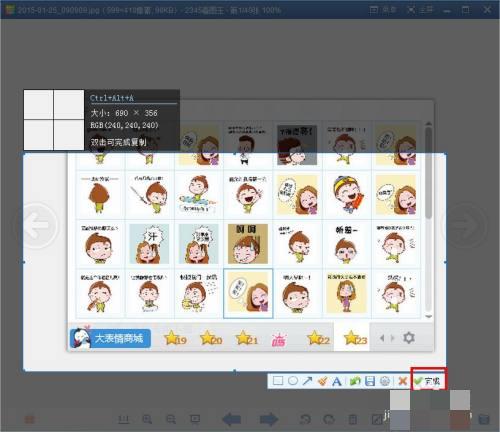Image resolution: width=500 pixels, height=432 pixels.
Task: Save screenshot using the floppy disk icon
Action: coord(370,381)
